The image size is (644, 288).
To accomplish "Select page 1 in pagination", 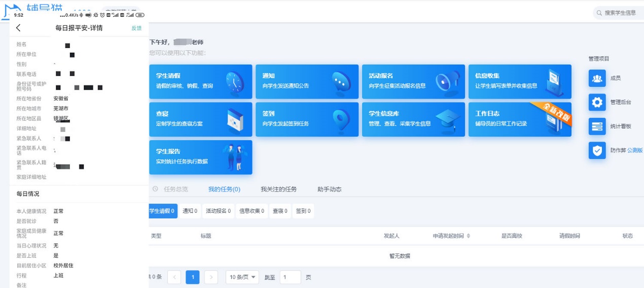I will click(192, 277).
